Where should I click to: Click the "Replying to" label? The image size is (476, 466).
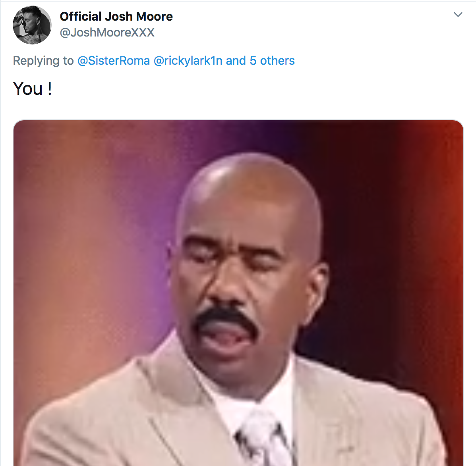point(43,61)
